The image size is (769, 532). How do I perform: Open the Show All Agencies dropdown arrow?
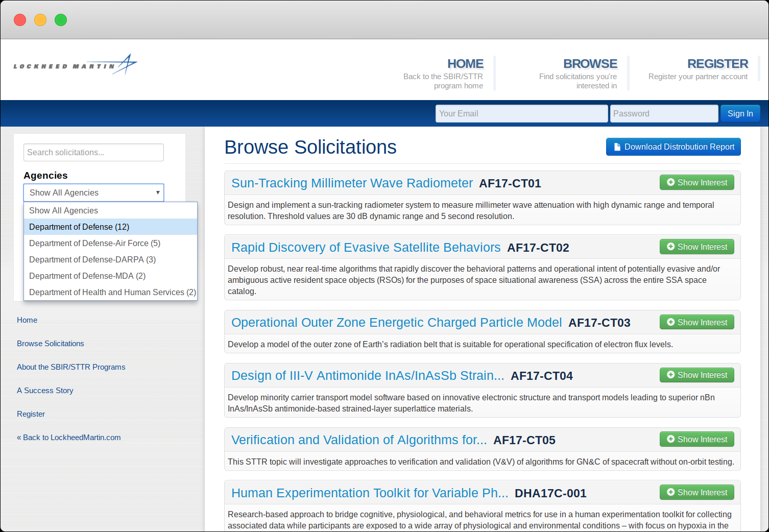(x=158, y=192)
